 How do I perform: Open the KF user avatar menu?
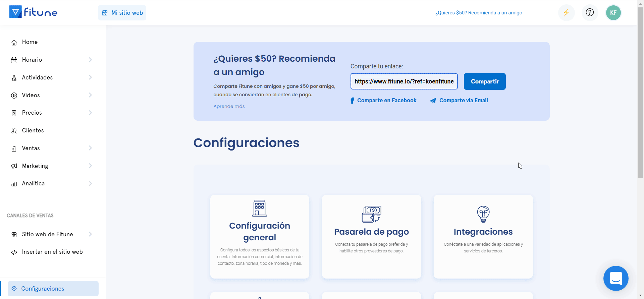pos(613,13)
